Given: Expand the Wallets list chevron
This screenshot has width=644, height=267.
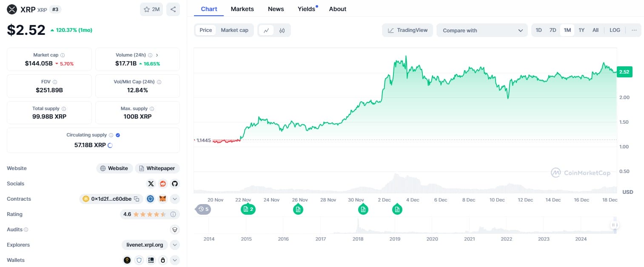Looking at the screenshot, I should (175, 260).
